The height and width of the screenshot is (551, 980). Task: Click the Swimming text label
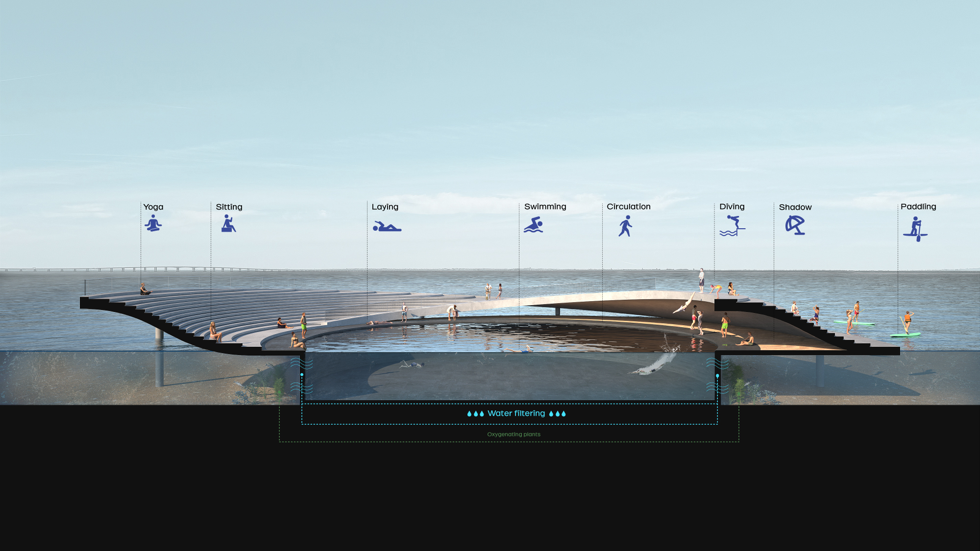point(545,207)
